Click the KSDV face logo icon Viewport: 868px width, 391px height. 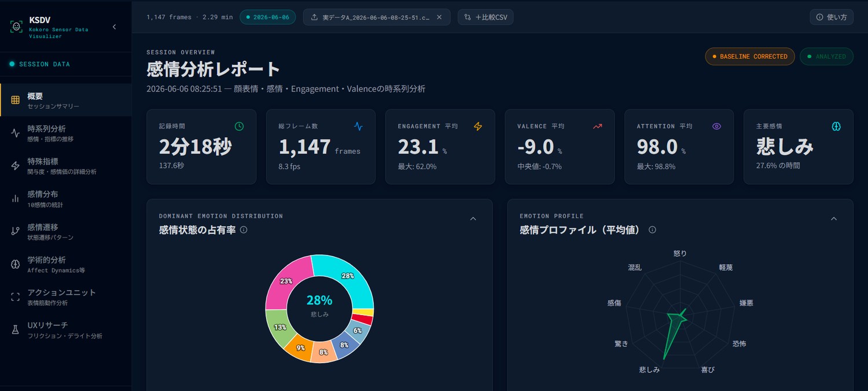click(x=16, y=27)
